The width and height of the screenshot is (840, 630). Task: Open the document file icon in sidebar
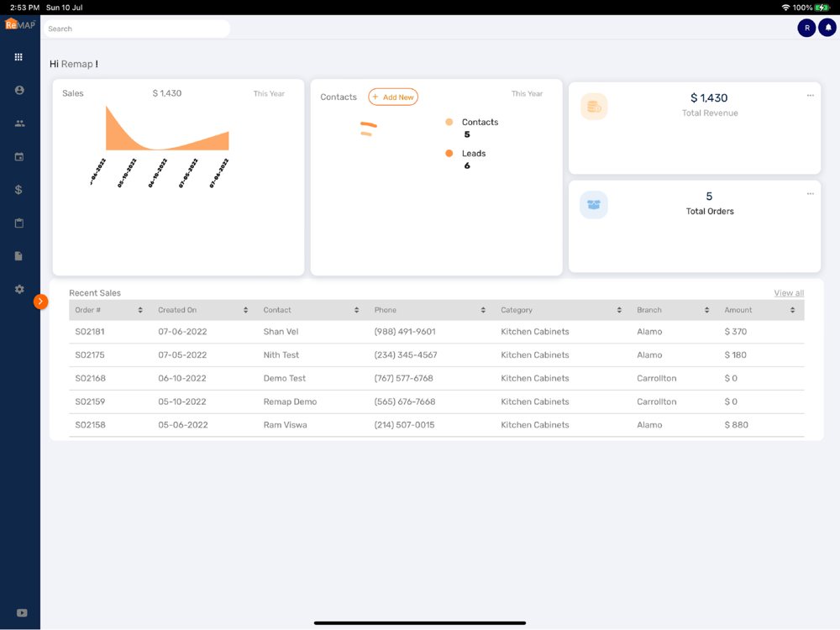pyautogui.click(x=18, y=256)
